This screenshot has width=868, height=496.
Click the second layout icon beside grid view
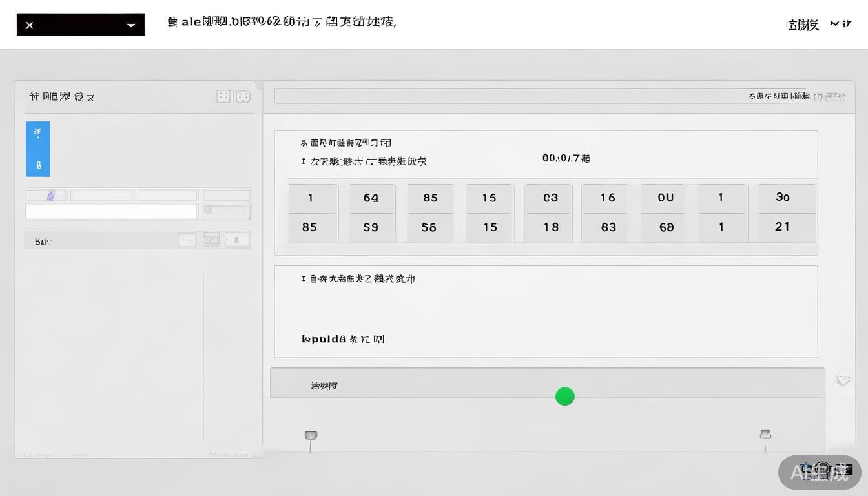[242, 96]
